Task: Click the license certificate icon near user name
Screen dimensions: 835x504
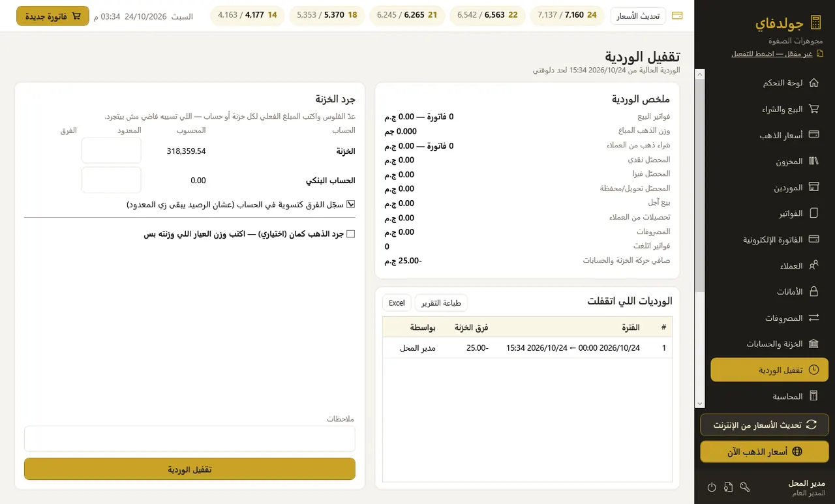Action: (x=728, y=487)
